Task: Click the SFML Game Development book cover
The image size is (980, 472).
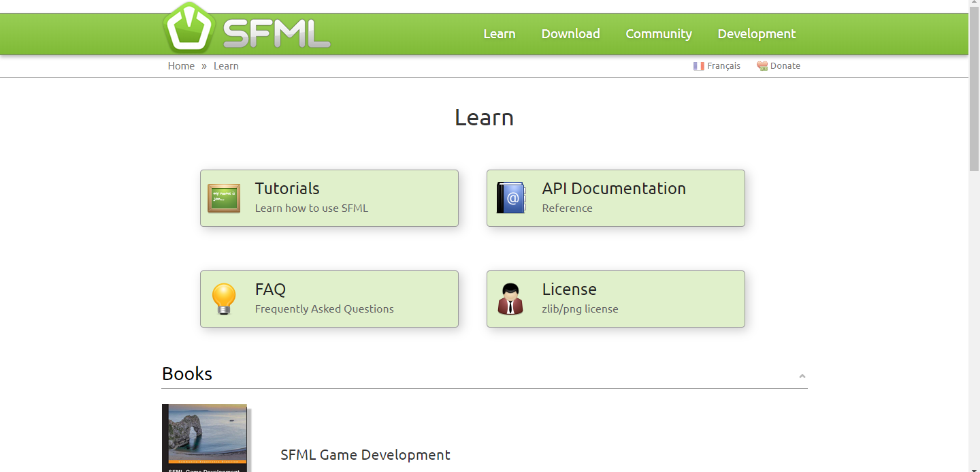Action: pyautogui.click(x=204, y=438)
